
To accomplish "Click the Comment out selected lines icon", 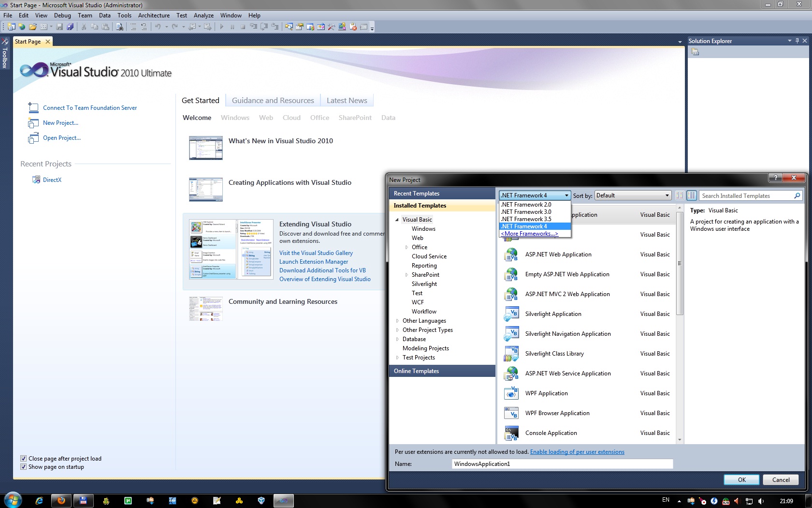I will (133, 27).
